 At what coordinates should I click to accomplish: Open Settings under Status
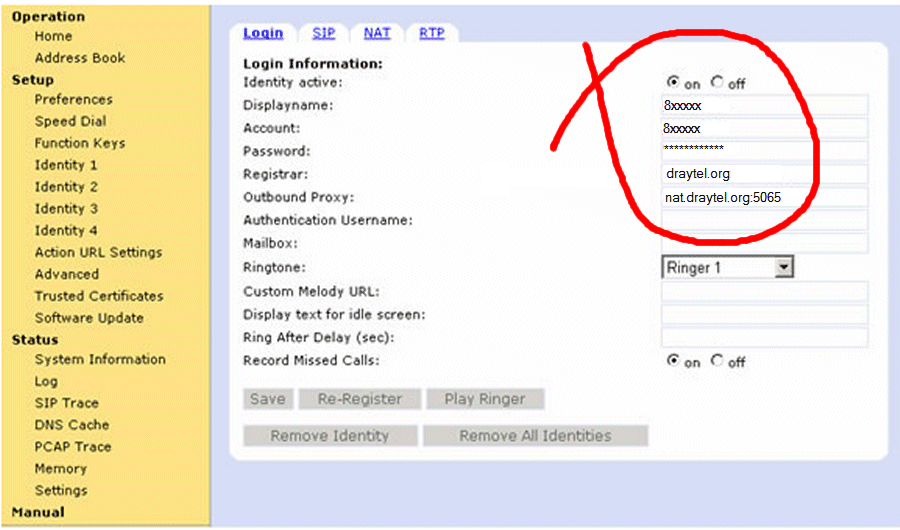point(61,490)
